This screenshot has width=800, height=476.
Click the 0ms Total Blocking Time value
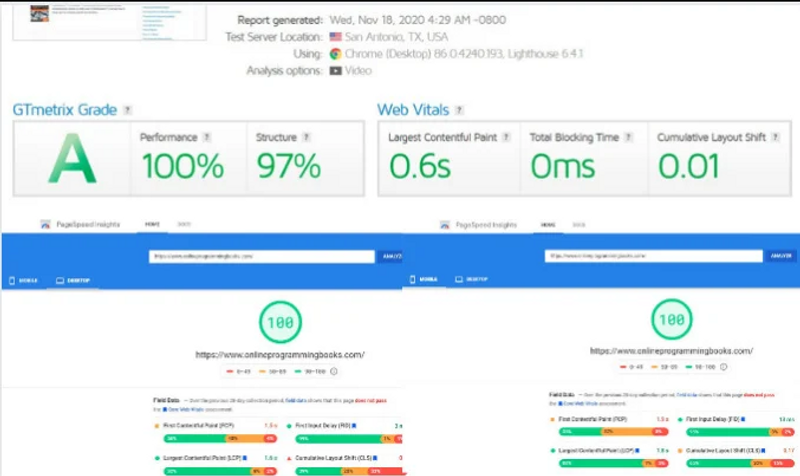pyautogui.click(x=563, y=166)
